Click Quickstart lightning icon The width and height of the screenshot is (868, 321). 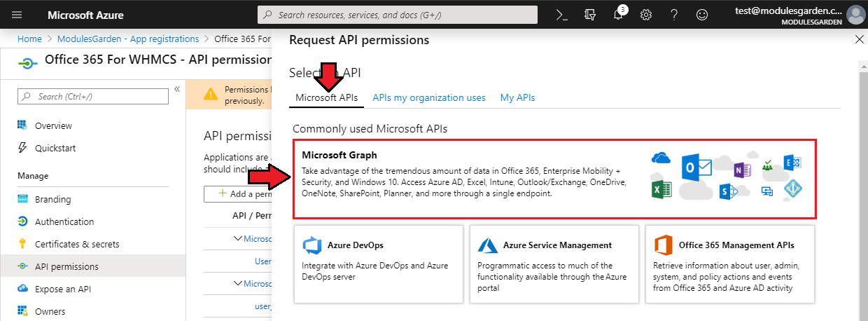[x=22, y=148]
